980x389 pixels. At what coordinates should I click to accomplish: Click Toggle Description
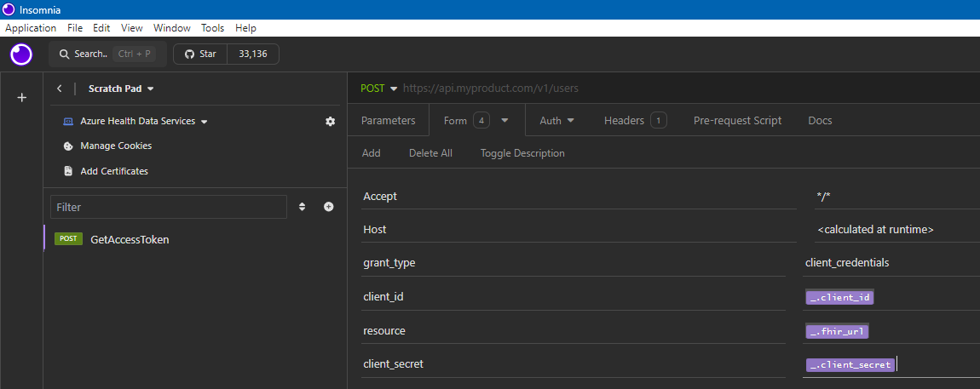tap(522, 153)
